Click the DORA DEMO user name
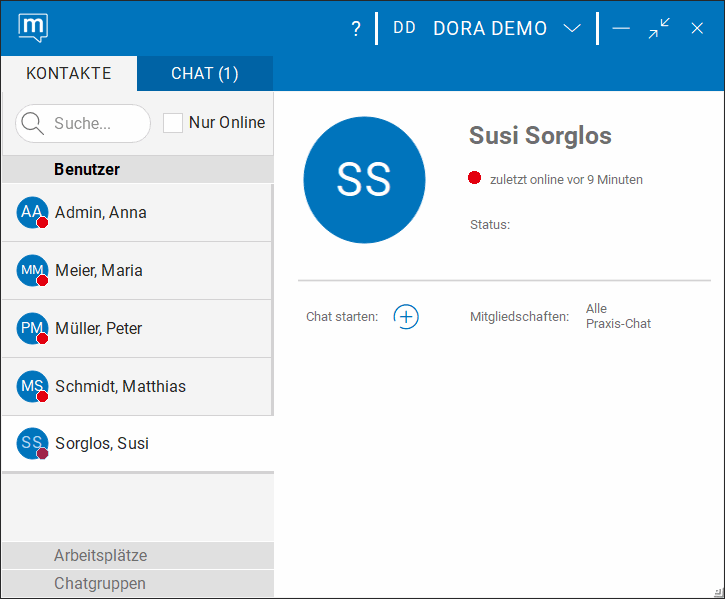The image size is (725, 599). 490,29
